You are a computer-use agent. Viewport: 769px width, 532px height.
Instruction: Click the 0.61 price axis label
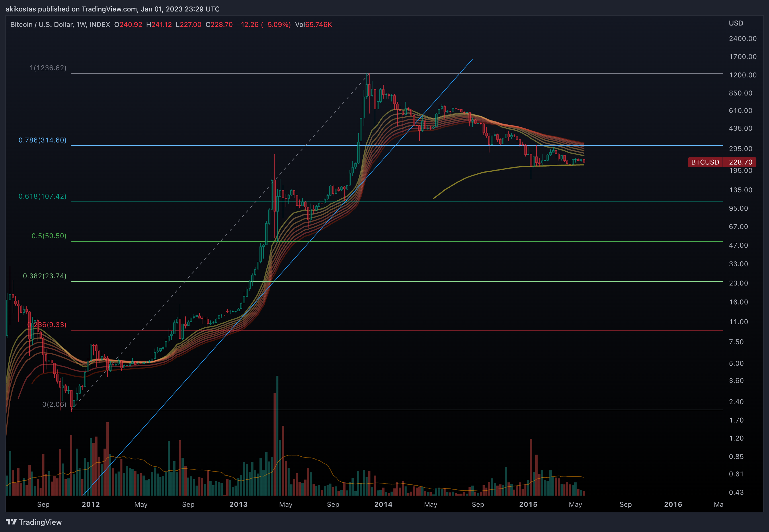tap(736, 474)
